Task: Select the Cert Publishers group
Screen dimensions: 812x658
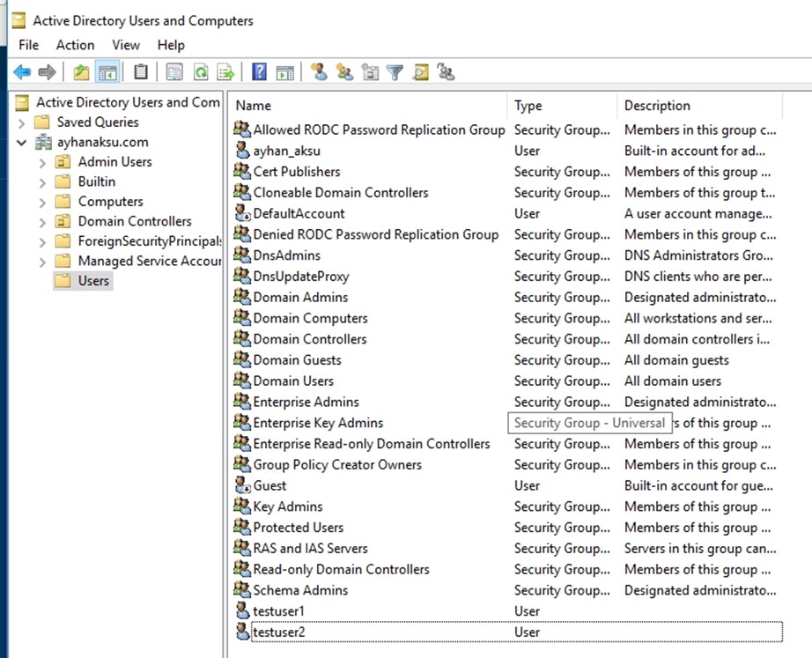Action: coord(296,172)
